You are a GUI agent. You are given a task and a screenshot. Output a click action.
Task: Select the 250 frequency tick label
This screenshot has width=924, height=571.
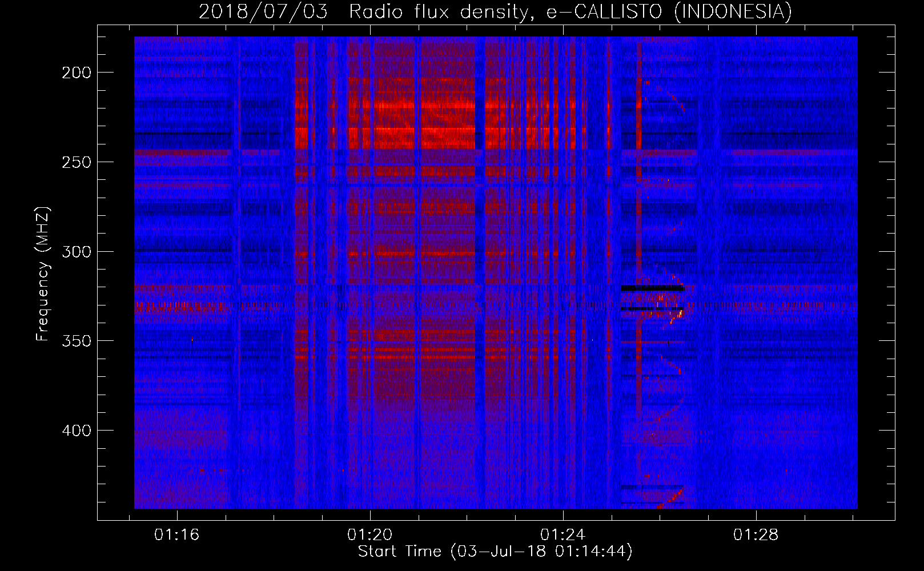(x=77, y=162)
